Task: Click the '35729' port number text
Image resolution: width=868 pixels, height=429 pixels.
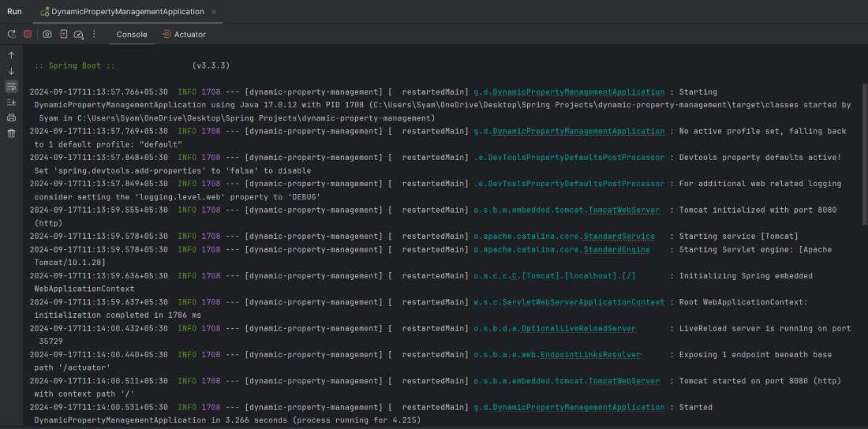Action: coord(51,341)
